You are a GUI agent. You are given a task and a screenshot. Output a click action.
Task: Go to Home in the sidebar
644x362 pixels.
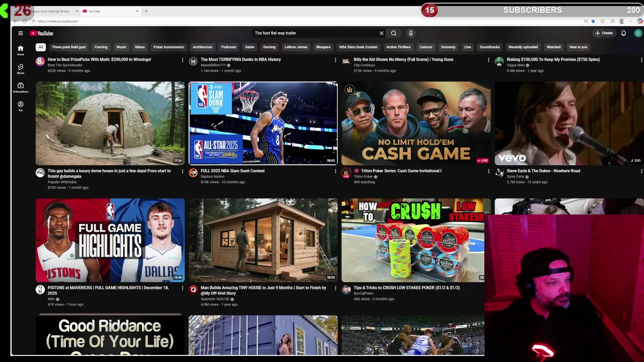[21, 50]
